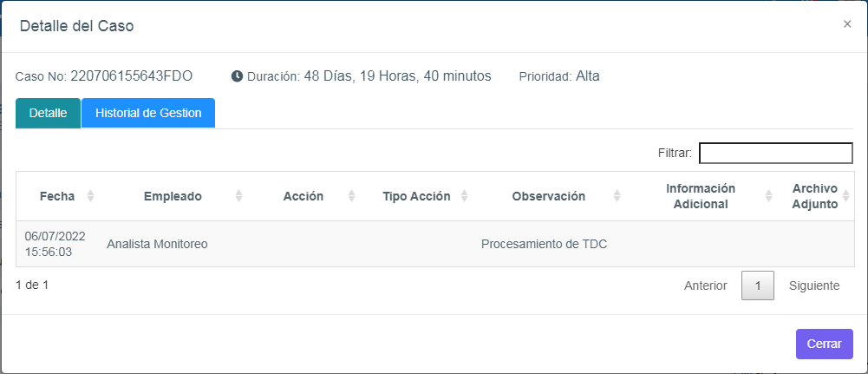Sort by Observación column arrows
Image resolution: width=868 pixels, height=374 pixels.
click(616, 196)
